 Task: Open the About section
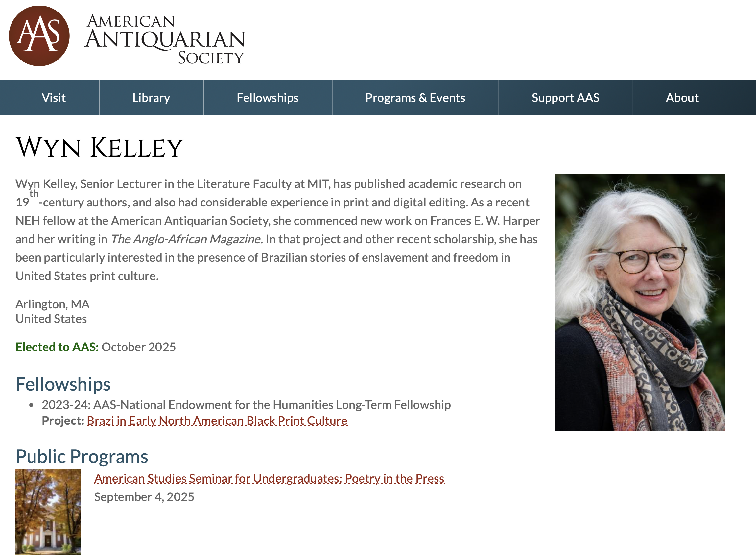point(682,97)
